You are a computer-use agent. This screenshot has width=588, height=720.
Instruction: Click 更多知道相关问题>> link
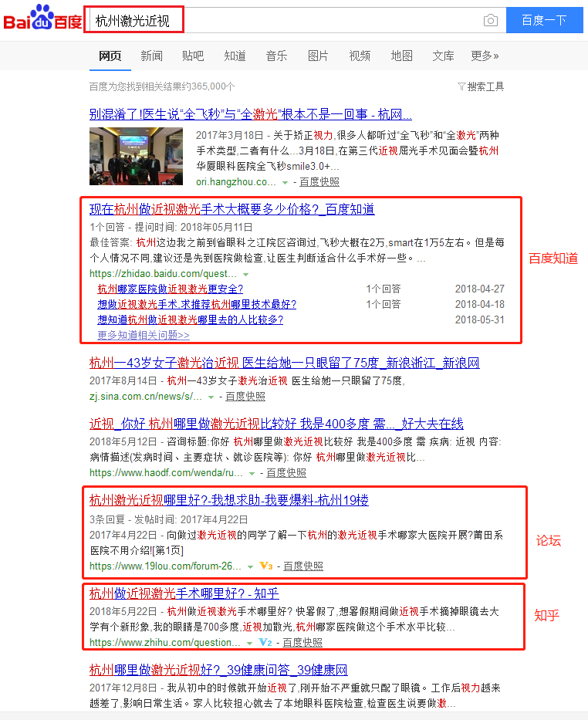pos(144,335)
